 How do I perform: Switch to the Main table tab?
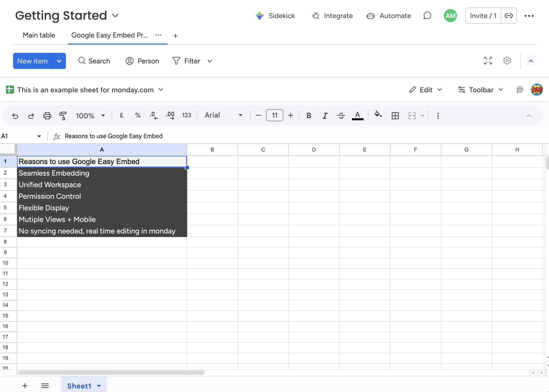pos(39,35)
